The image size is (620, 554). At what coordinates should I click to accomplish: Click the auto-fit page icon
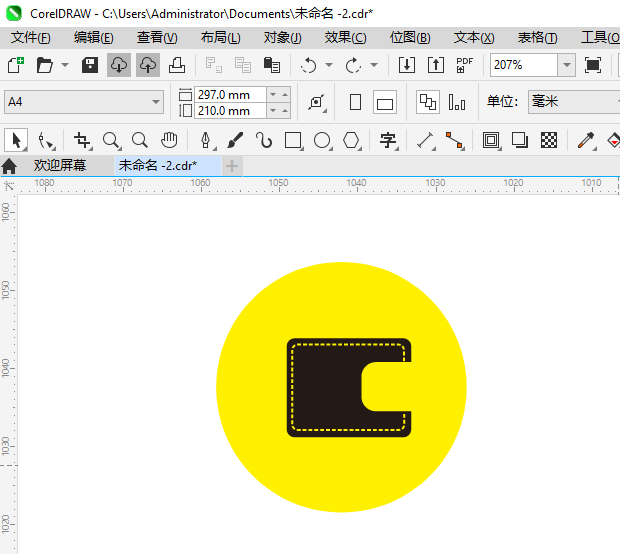point(317,102)
